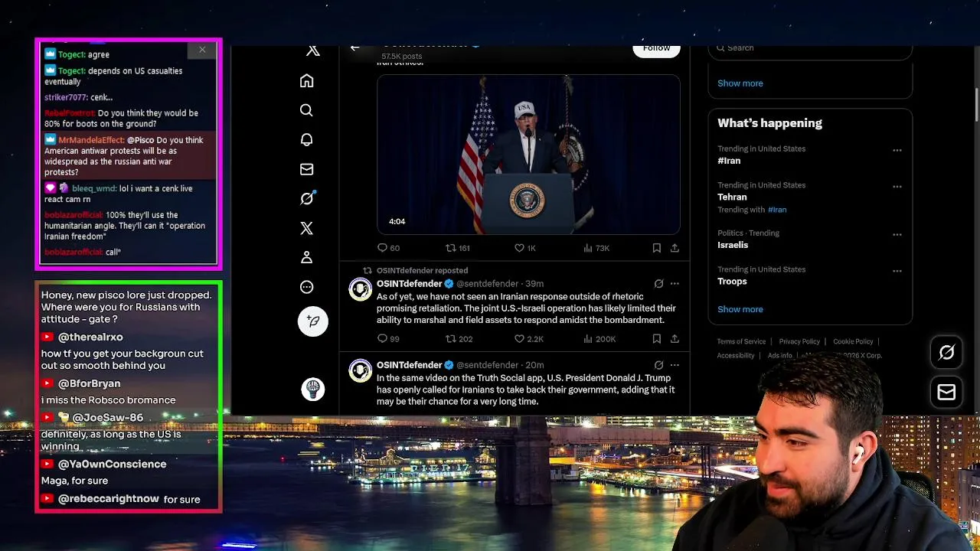Open more options on the 20m post
The height and width of the screenshot is (551, 980).
point(675,365)
